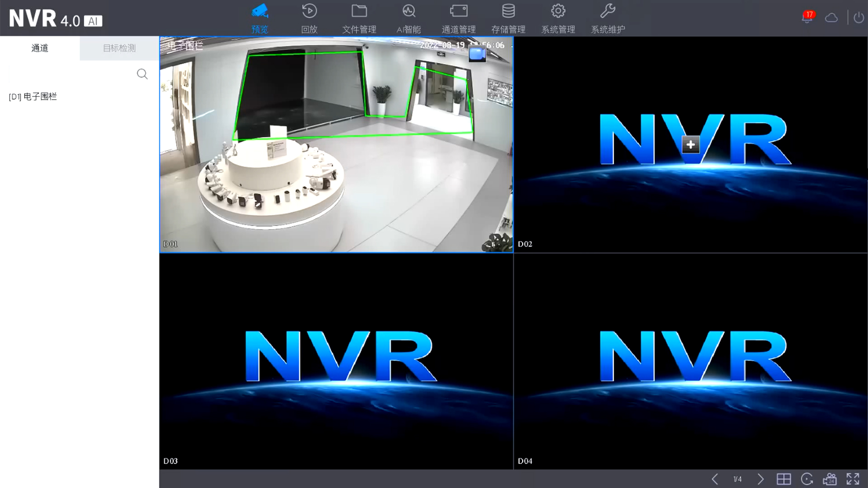868x488 pixels.
Task: Open the 文件管理 file management menu
Action: pos(359,18)
